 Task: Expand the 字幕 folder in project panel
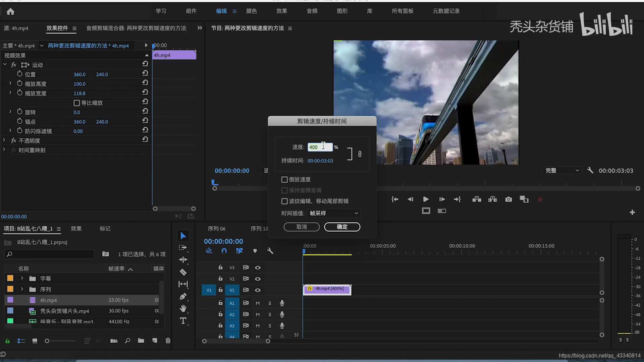tap(22, 278)
